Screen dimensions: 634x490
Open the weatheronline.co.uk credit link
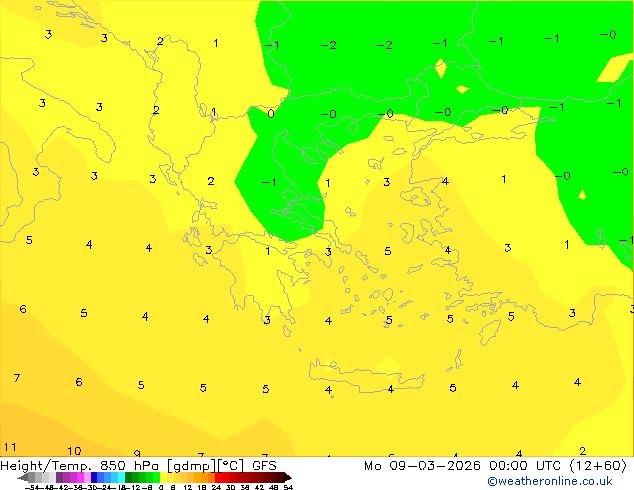tap(550, 481)
